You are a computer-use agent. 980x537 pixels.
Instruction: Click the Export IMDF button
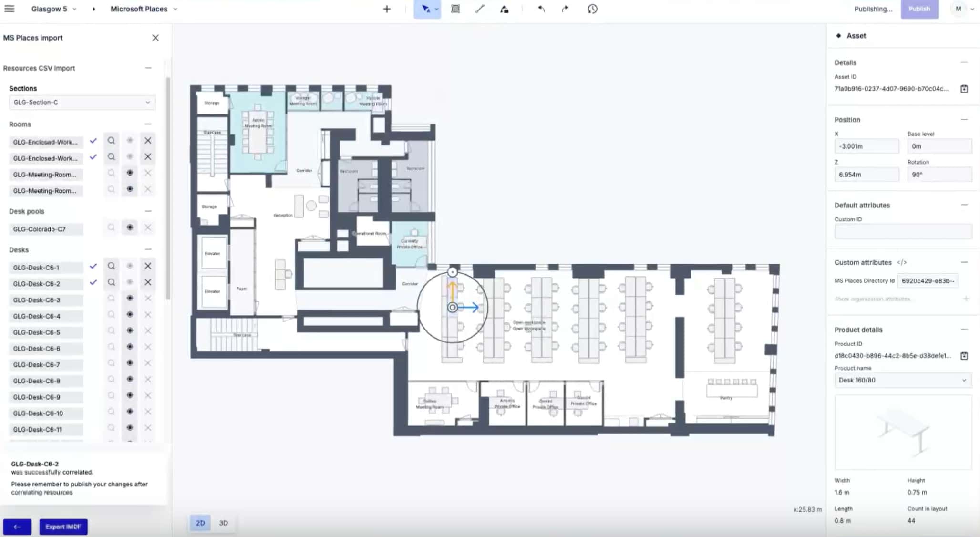coord(63,527)
